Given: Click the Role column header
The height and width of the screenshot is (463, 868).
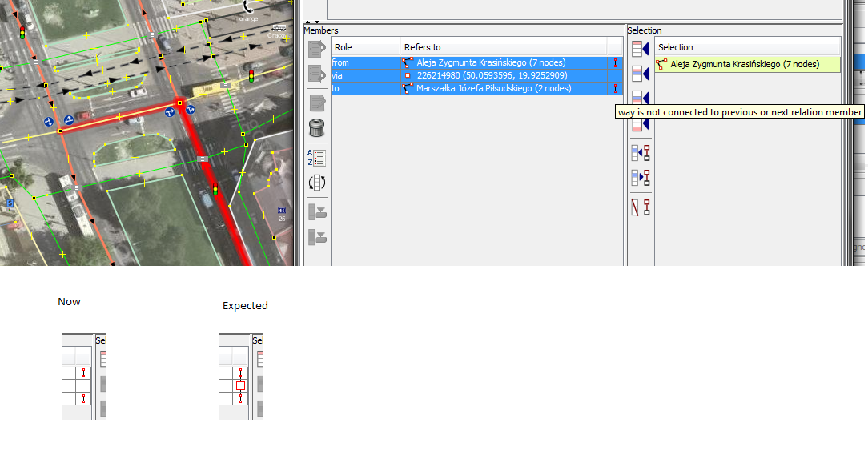Looking at the screenshot, I should [x=366, y=47].
